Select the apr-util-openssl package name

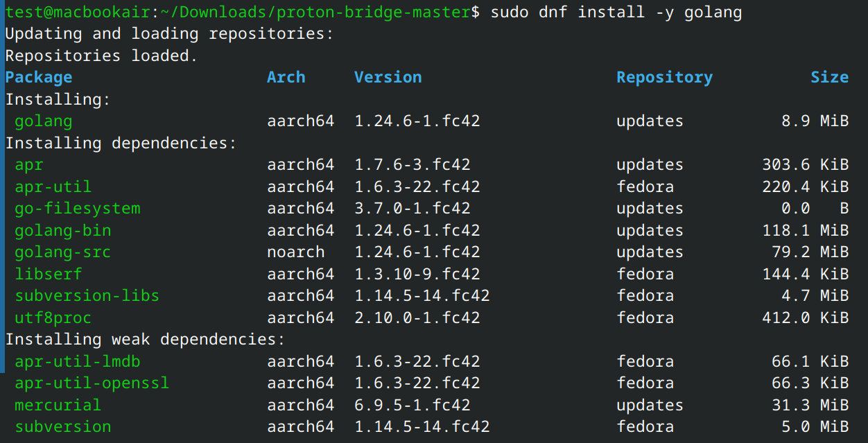[92, 383]
